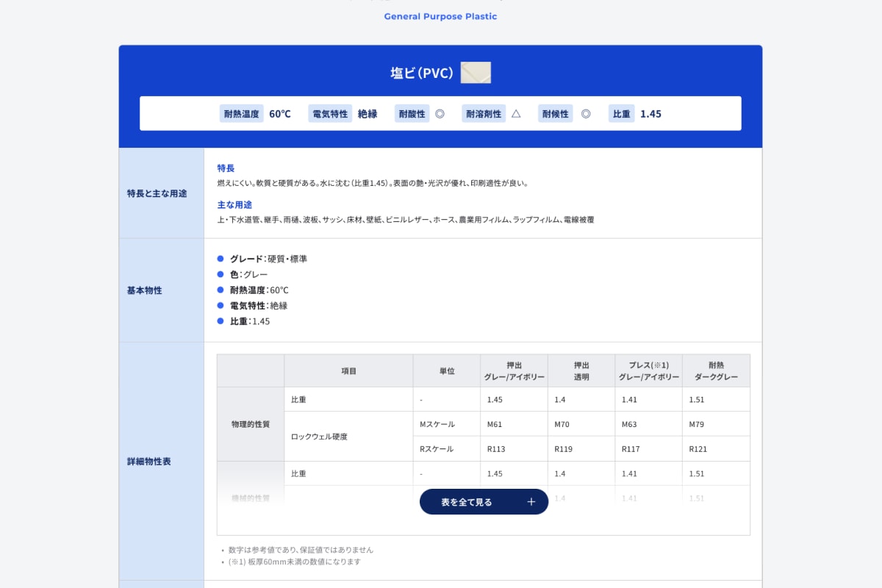Click the 物理的性質 category cell

(250, 424)
